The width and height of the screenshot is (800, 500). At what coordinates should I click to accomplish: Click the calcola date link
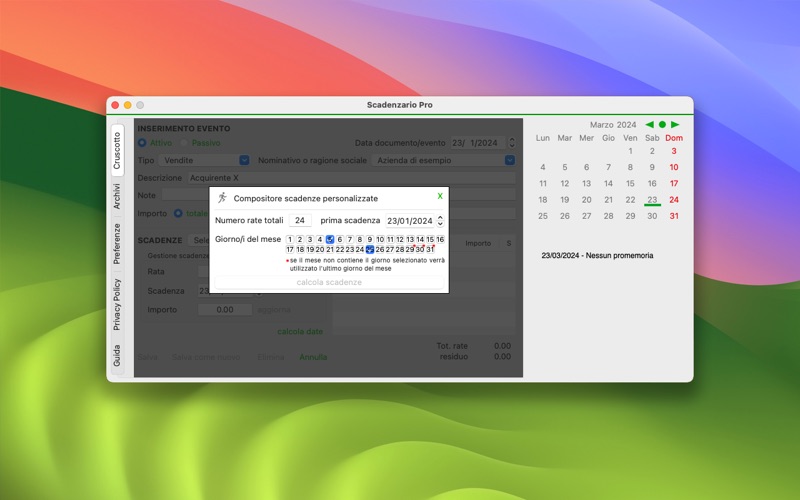pyautogui.click(x=300, y=332)
